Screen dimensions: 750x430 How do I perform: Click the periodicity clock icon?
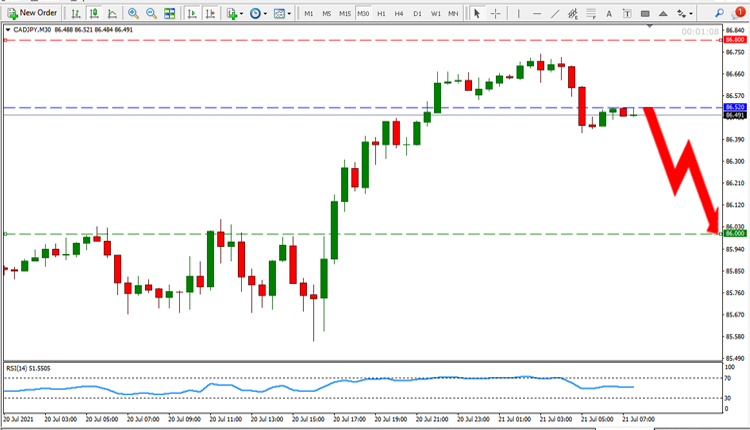click(255, 13)
